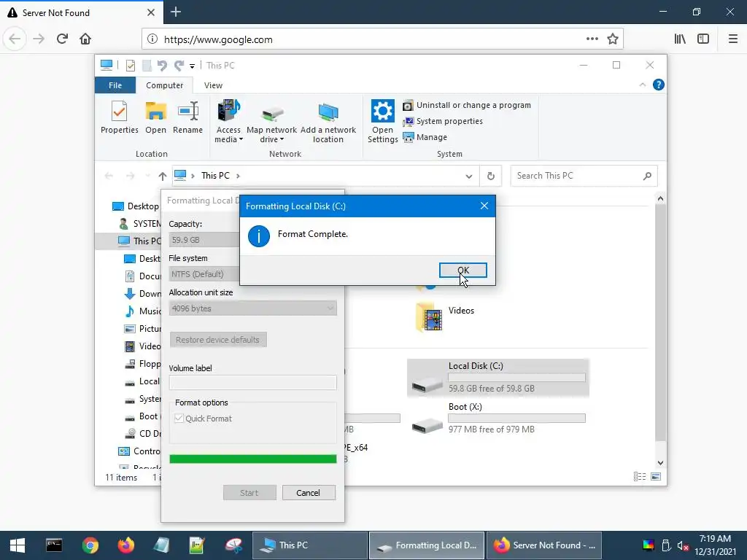The height and width of the screenshot is (560, 747).
Task: Select Music in the navigation pane
Action: [143, 311]
